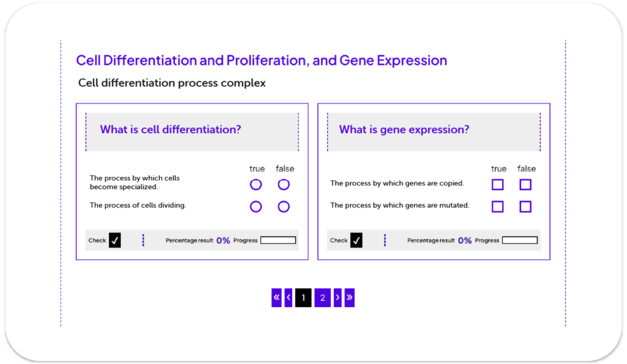Tick false for 'genes are mutated'
Viewport: 627px width, 364px height.
(525, 207)
